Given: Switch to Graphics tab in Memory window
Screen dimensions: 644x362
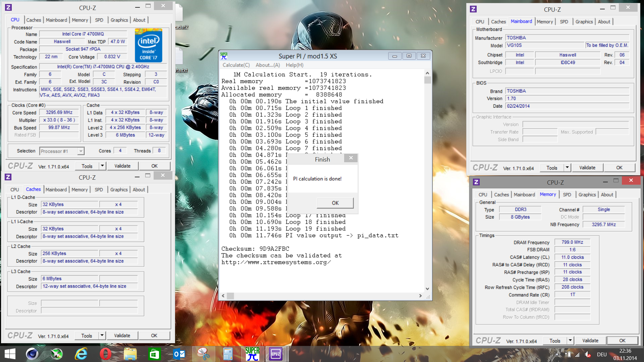Looking at the screenshot, I should point(587,194).
